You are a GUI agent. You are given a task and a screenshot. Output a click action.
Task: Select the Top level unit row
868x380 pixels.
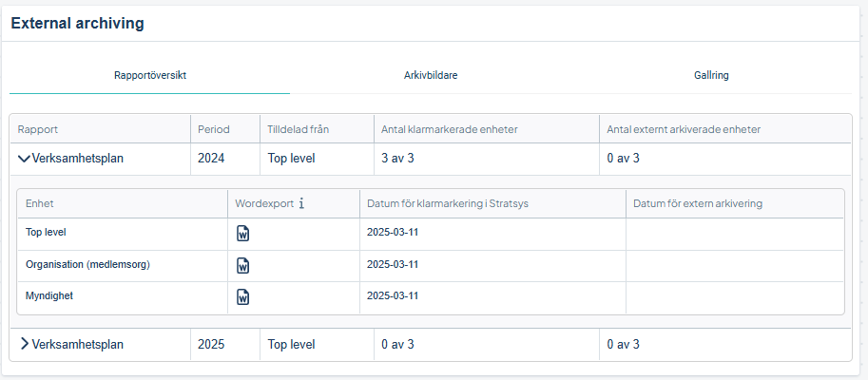click(x=47, y=232)
